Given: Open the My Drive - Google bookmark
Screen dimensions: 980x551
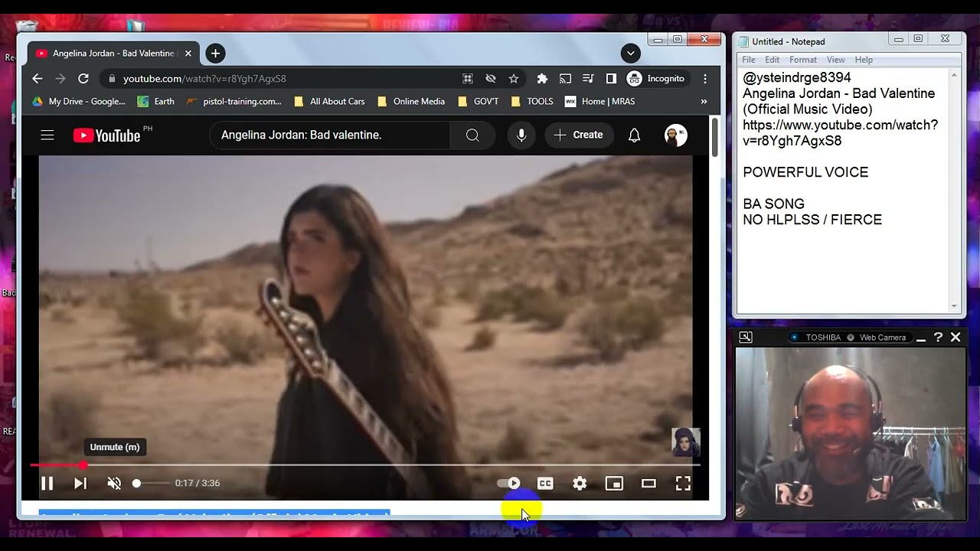Looking at the screenshot, I should coord(79,101).
